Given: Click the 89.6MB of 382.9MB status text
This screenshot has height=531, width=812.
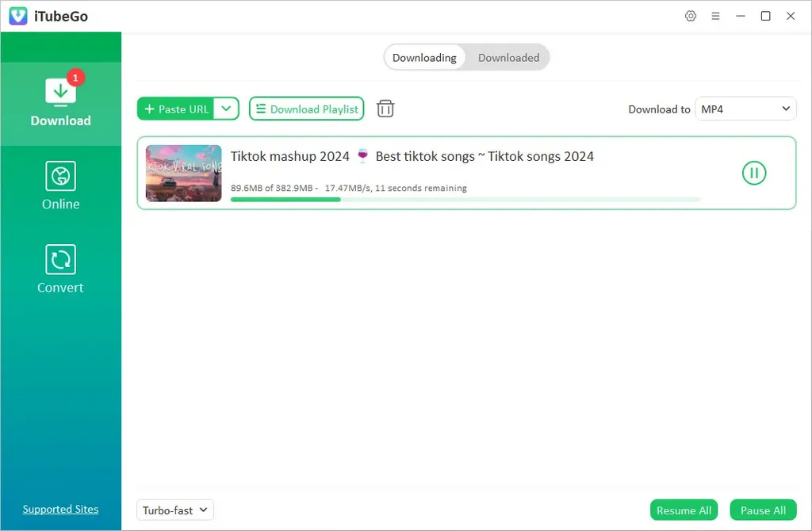Looking at the screenshot, I should [349, 188].
